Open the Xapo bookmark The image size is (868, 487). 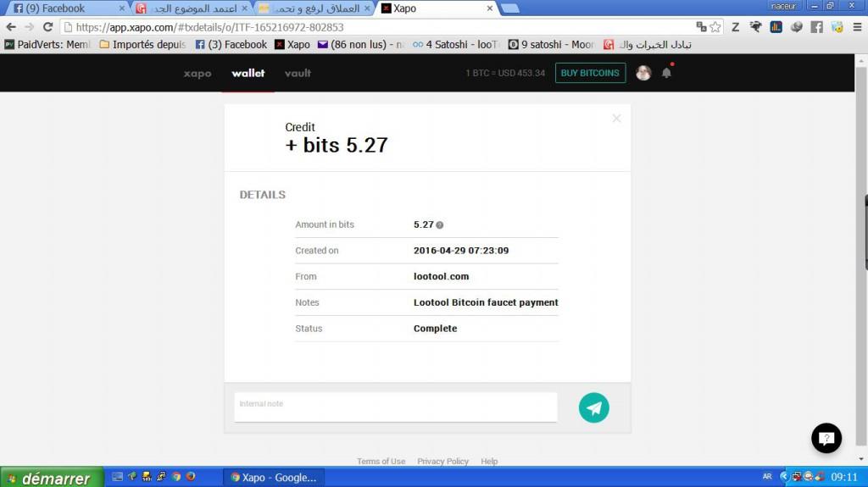click(292, 44)
